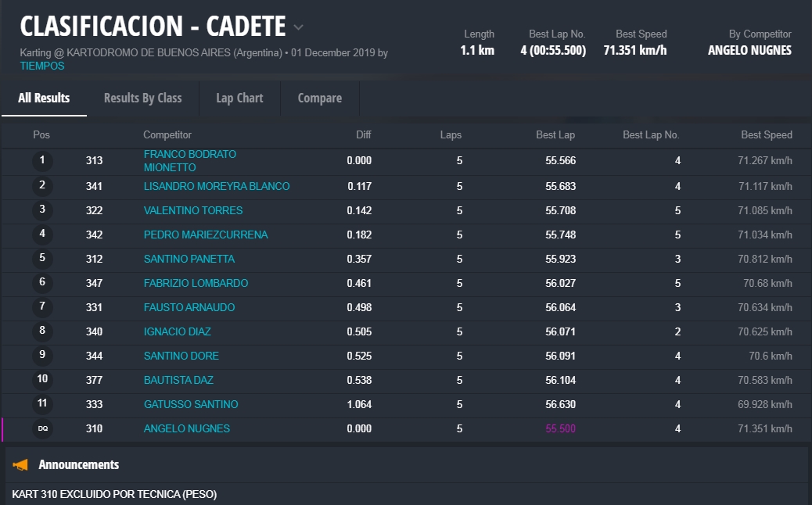Click the orange announcements megaphone icon
The height and width of the screenshot is (505, 812).
click(x=20, y=465)
